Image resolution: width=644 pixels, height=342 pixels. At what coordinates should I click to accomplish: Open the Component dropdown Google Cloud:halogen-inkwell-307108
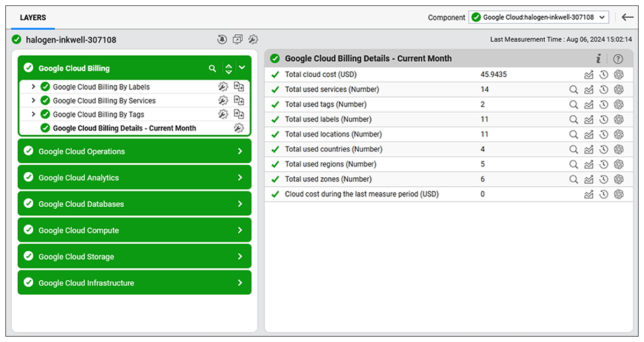pyautogui.click(x=539, y=17)
